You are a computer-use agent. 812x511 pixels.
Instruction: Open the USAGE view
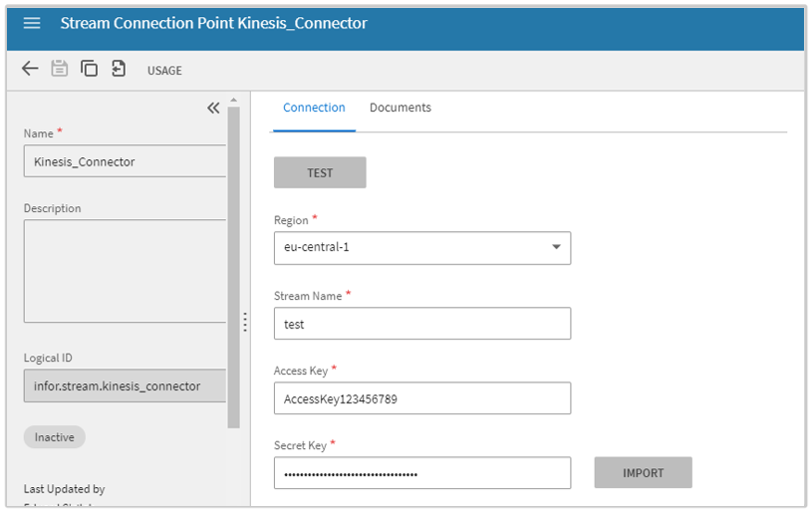pos(164,71)
